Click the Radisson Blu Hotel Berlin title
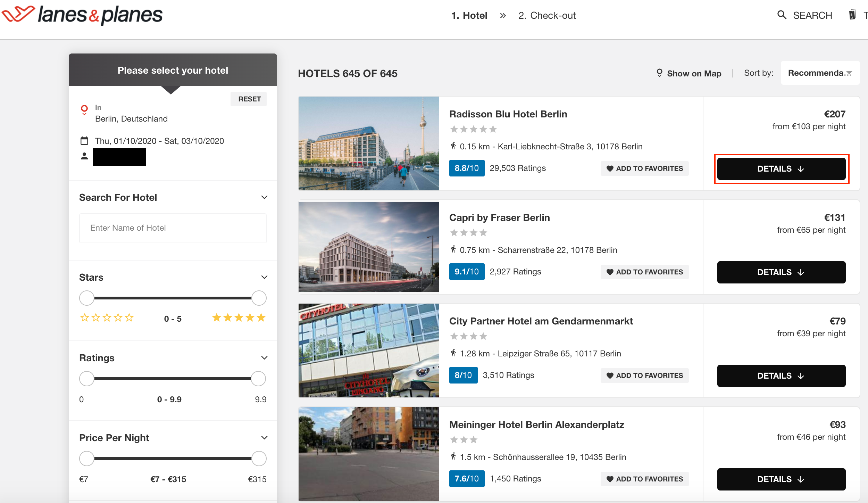Viewport: 868px width, 503px height. click(x=508, y=114)
